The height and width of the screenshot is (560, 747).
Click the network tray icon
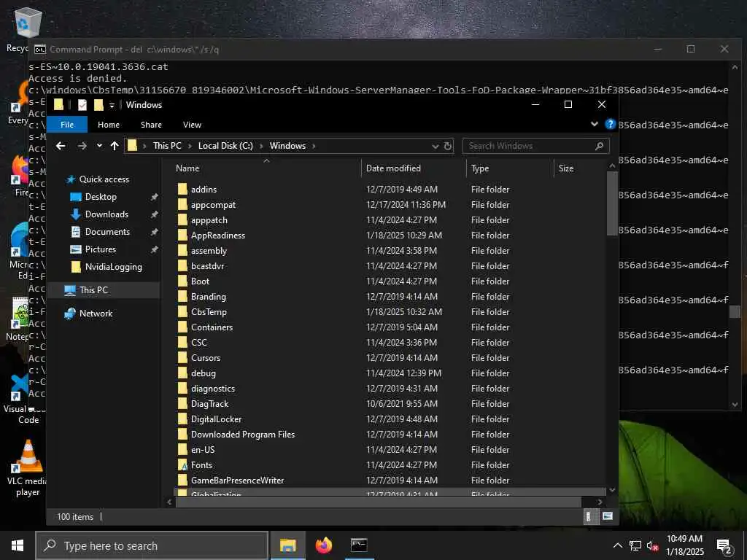635,545
